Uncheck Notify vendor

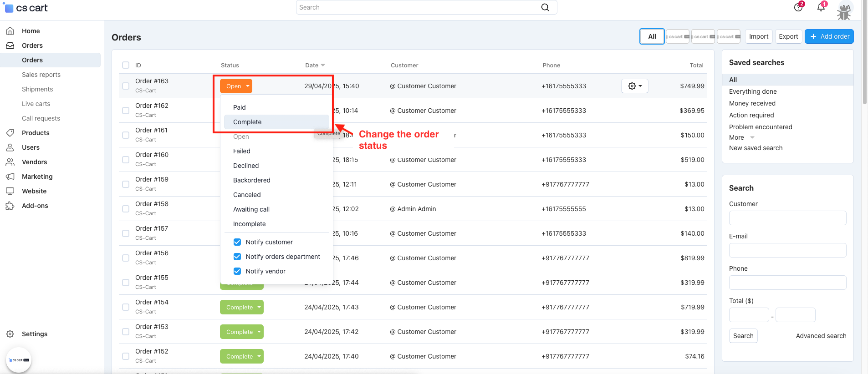pos(237,271)
